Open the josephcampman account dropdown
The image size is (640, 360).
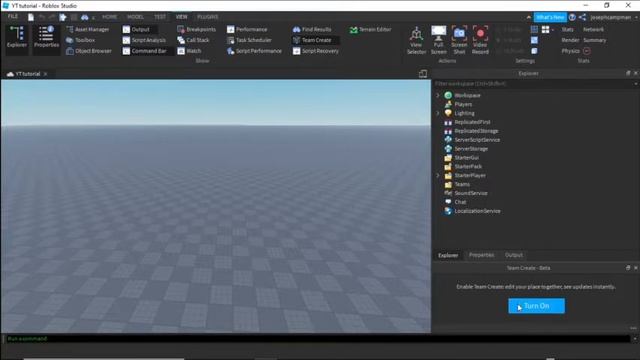click(613, 18)
